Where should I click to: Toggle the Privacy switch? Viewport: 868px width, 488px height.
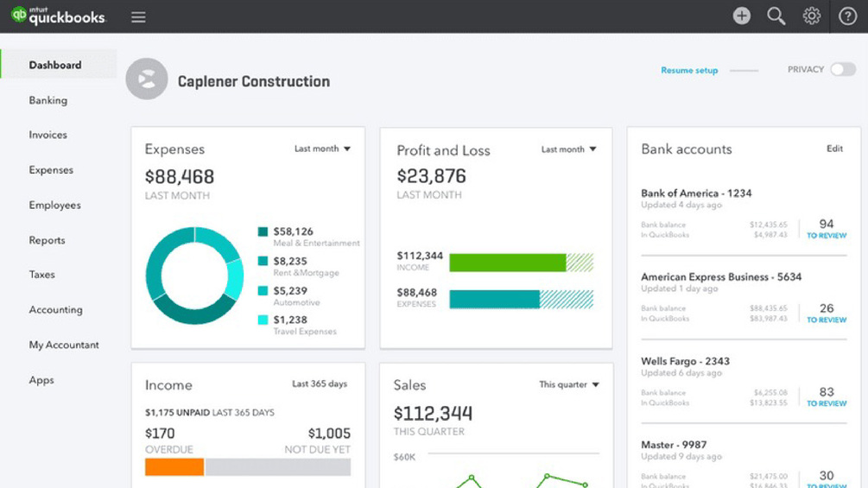pyautogui.click(x=843, y=69)
